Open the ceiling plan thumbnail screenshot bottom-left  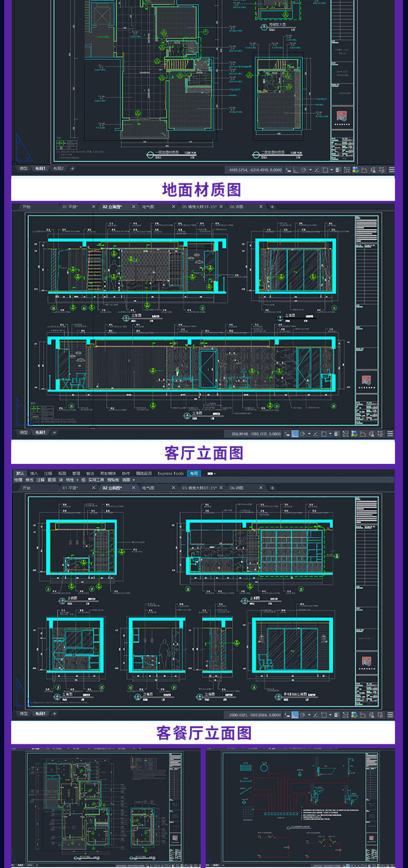point(106,807)
